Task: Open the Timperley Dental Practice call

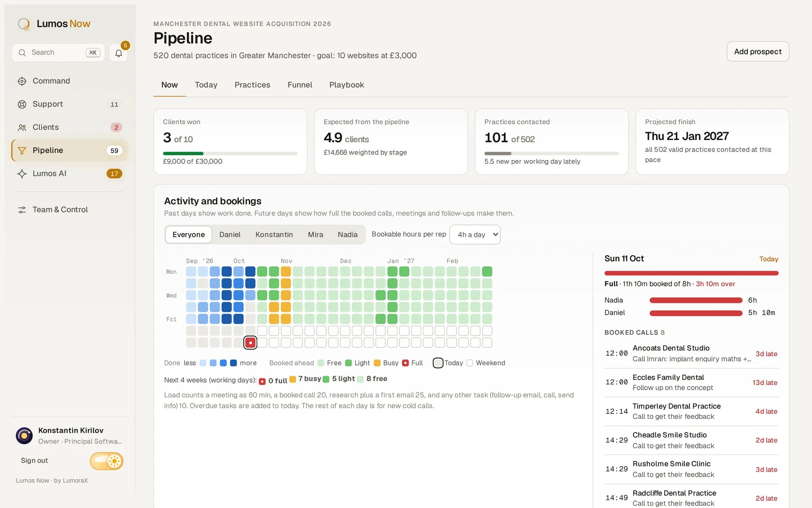Action: point(691,411)
